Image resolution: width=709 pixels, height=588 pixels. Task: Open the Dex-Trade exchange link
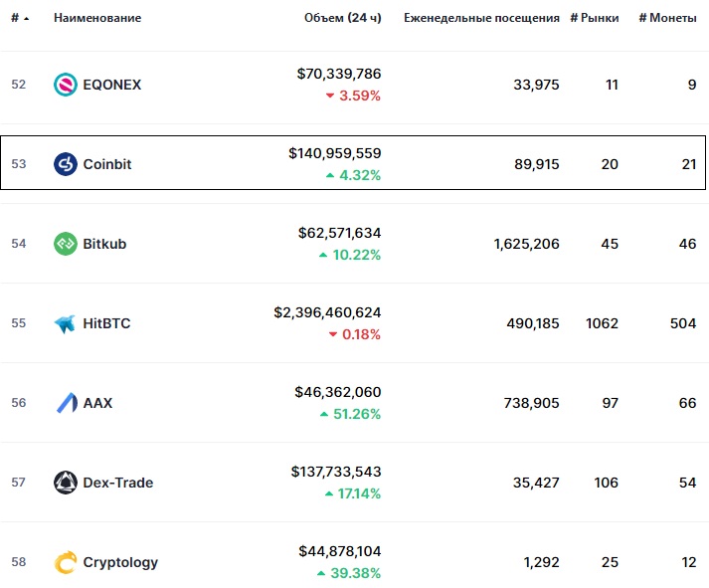pos(118,483)
